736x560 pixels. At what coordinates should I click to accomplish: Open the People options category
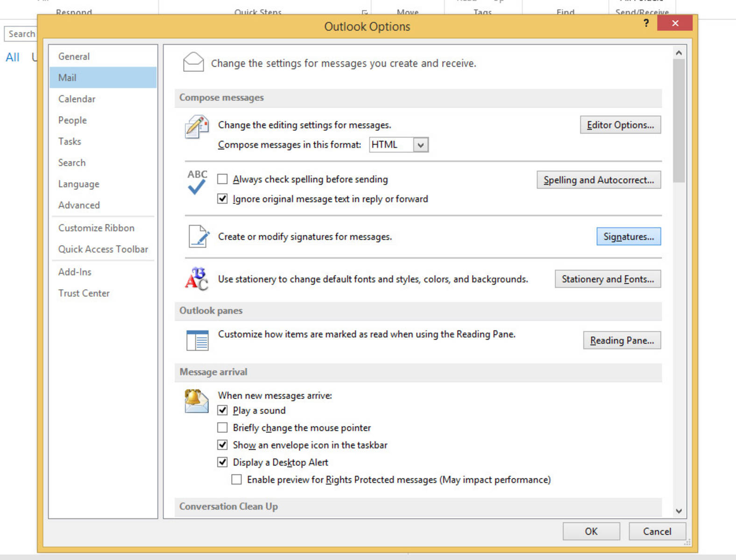coord(103,120)
